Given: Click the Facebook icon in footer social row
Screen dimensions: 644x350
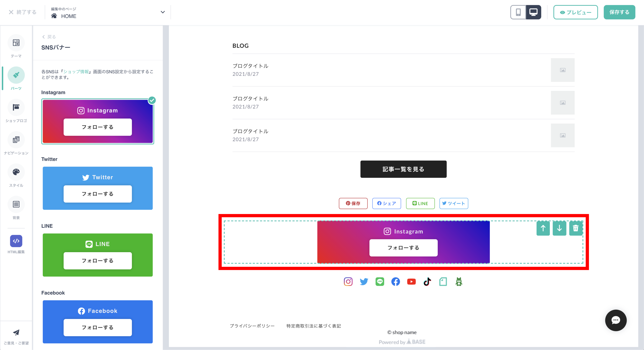Looking at the screenshot, I should [396, 282].
